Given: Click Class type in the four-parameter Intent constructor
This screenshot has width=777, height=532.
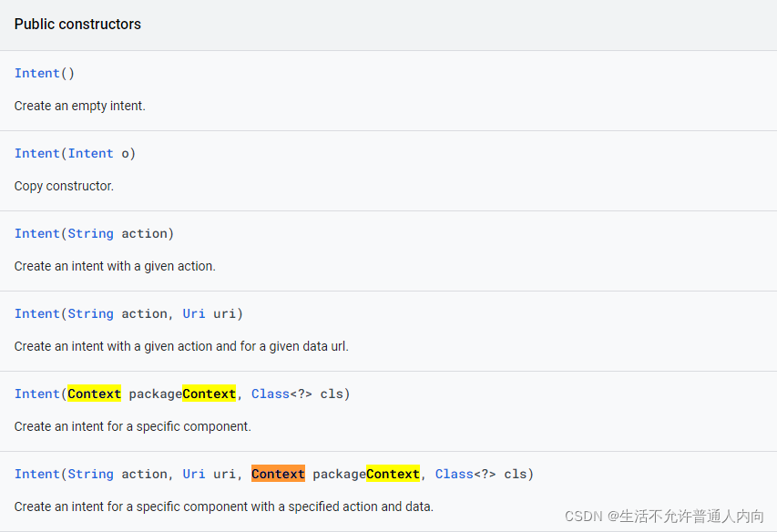Looking at the screenshot, I should coord(455,475).
